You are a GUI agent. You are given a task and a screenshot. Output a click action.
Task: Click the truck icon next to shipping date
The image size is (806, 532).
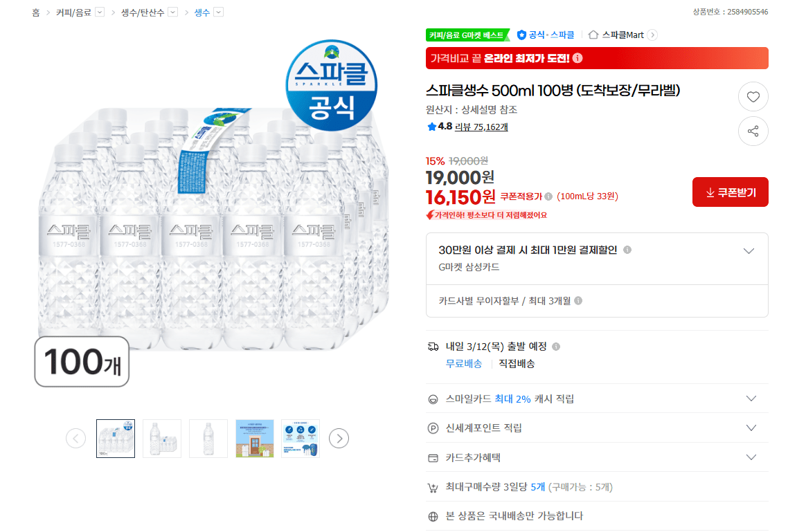point(433,345)
